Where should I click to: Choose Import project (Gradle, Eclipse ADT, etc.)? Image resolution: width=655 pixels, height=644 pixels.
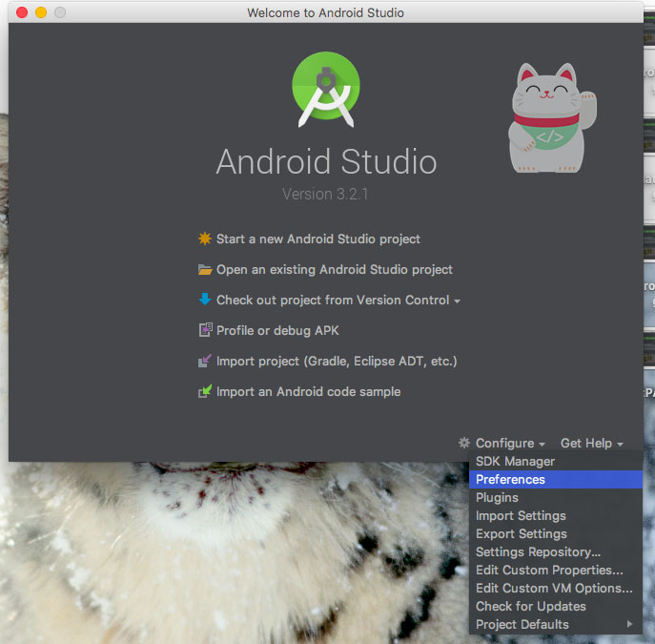coord(337,361)
